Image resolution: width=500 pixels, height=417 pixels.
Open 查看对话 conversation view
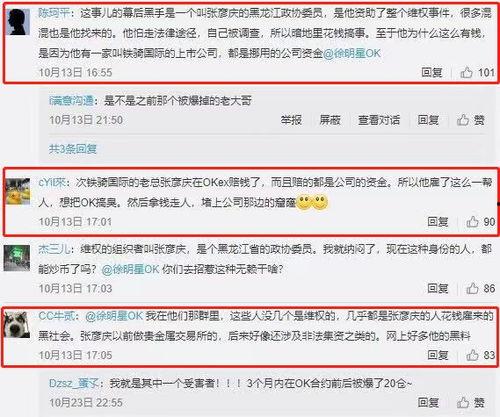[x=379, y=120]
